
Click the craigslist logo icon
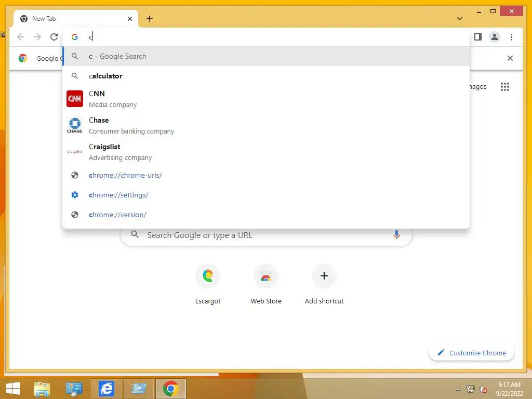click(x=75, y=152)
